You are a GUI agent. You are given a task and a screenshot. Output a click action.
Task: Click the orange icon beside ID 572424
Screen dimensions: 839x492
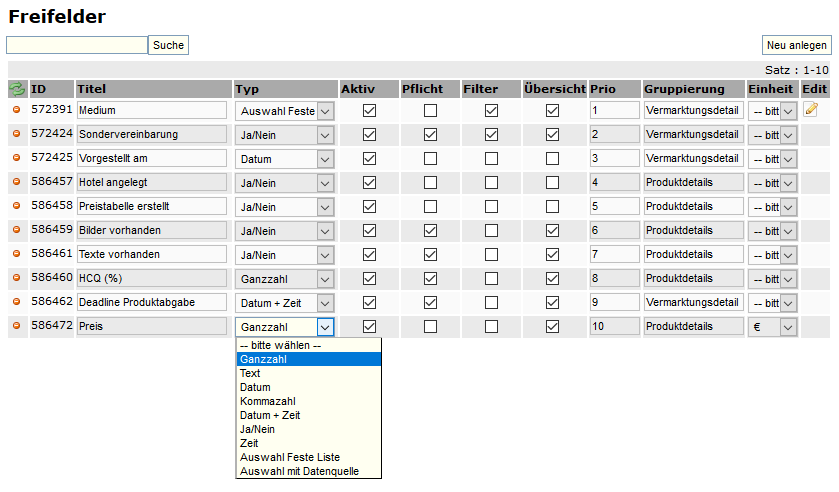(x=17, y=134)
